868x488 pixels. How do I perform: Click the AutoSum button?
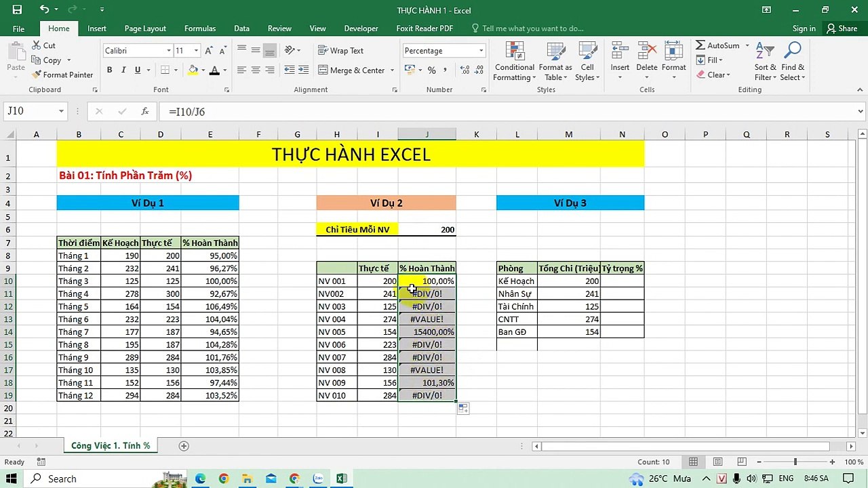tap(717, 45)
